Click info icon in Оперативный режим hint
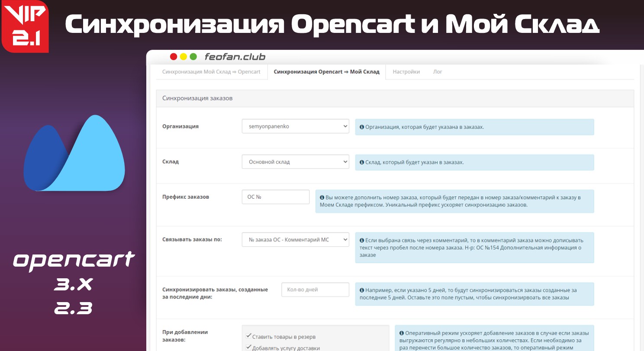Viewport: 644px width, 351px height. coord(402,333)
